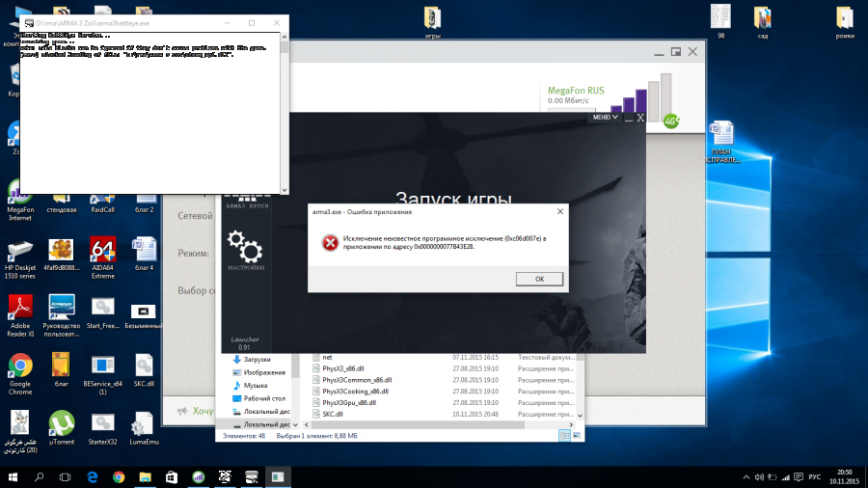This screenshot has height=488, width=868.
Task: Open clock showing 20:50 10.11.2015
Action: (x=844, y=477)
